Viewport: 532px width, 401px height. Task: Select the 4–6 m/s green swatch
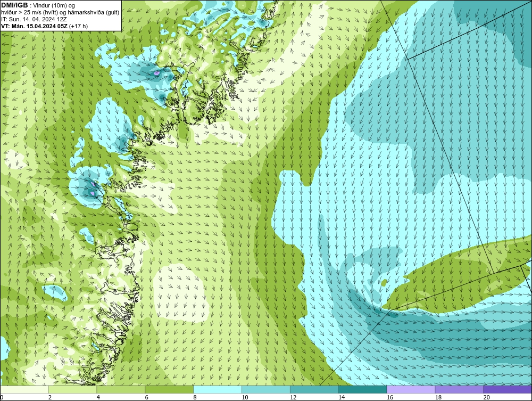tap(121, 389)
